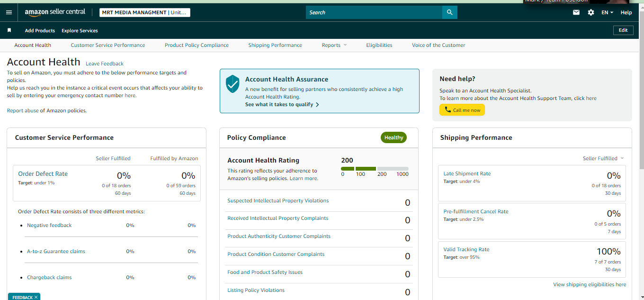Click the Edit button
The width and height of the screenshot is (644, 300).
pyautogui.click(x=623, y=30)
